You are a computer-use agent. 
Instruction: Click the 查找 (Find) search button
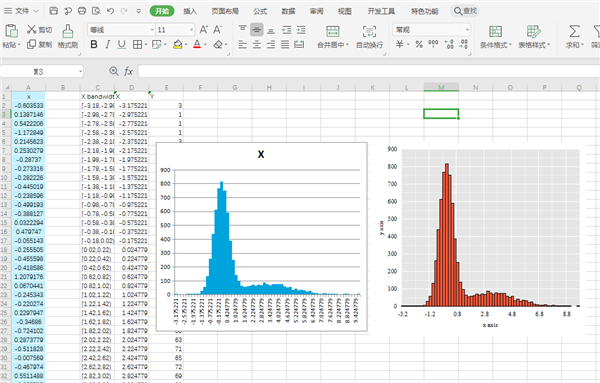(465, 11)
